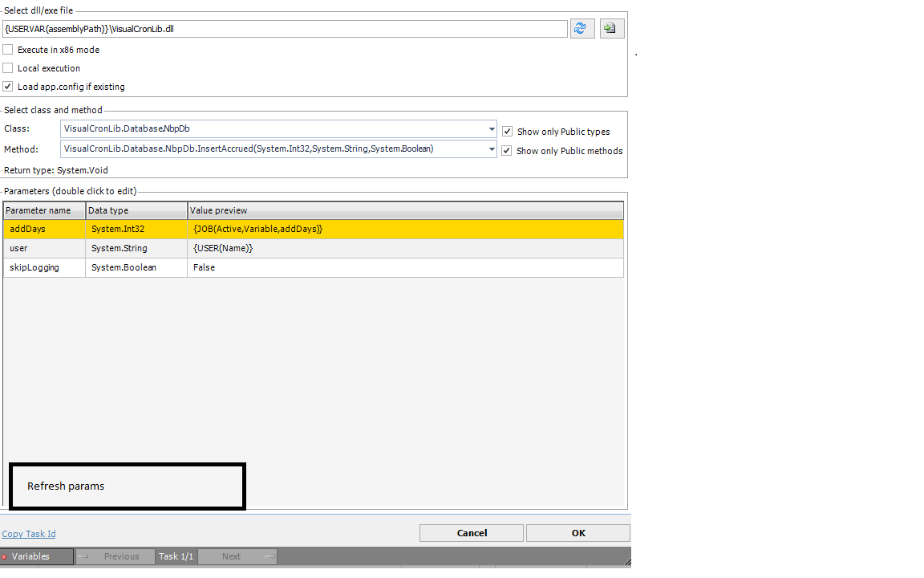Click the Parameter name column header
The width and height of the screenshot is (924, 578).
(x=44, y=210)
